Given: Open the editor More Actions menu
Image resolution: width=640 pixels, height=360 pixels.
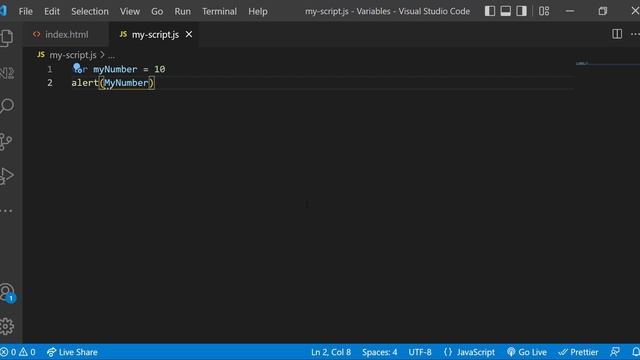Looking at the screenshot, I should pos(635,34).
